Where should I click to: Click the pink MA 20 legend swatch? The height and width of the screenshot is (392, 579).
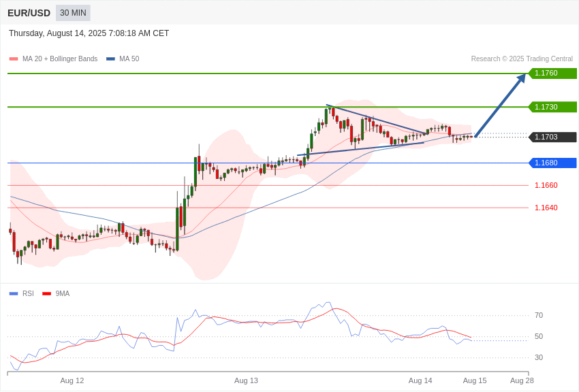click(x=14, y=59)
